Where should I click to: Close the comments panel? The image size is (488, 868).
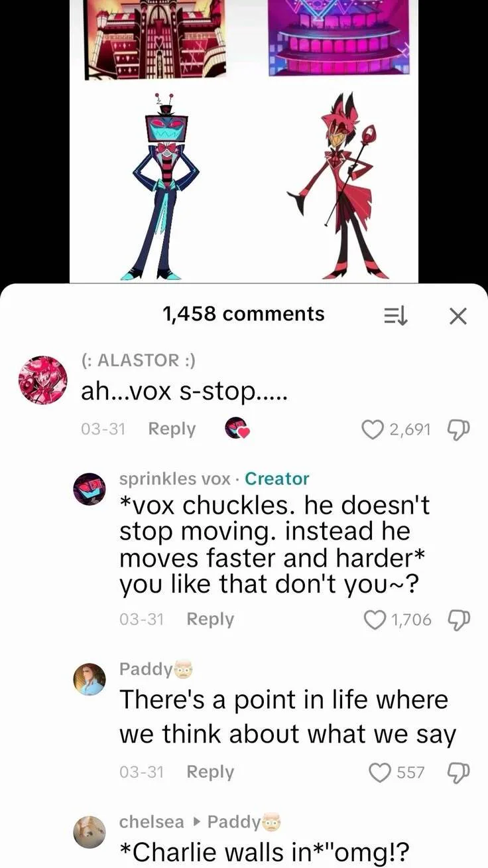(458, 317)
